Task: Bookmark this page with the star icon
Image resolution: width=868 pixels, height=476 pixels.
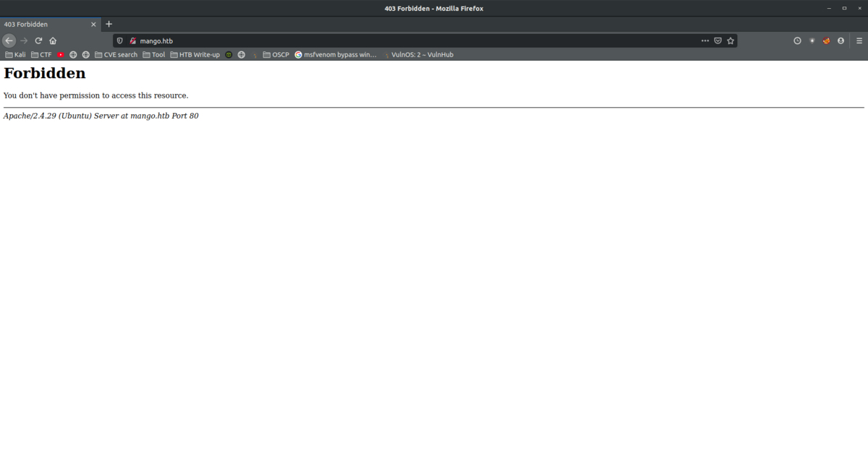Action: [730, 41]
